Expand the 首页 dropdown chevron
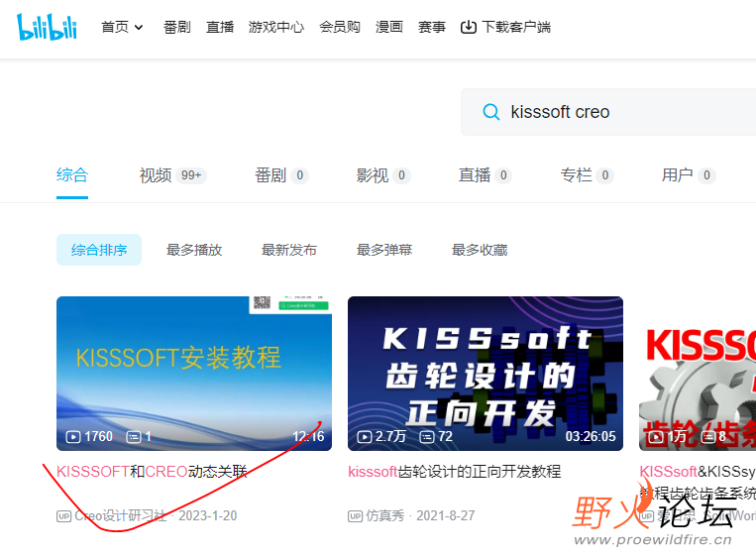The width and height of the screenshot is (756, 556). [139, 27]
